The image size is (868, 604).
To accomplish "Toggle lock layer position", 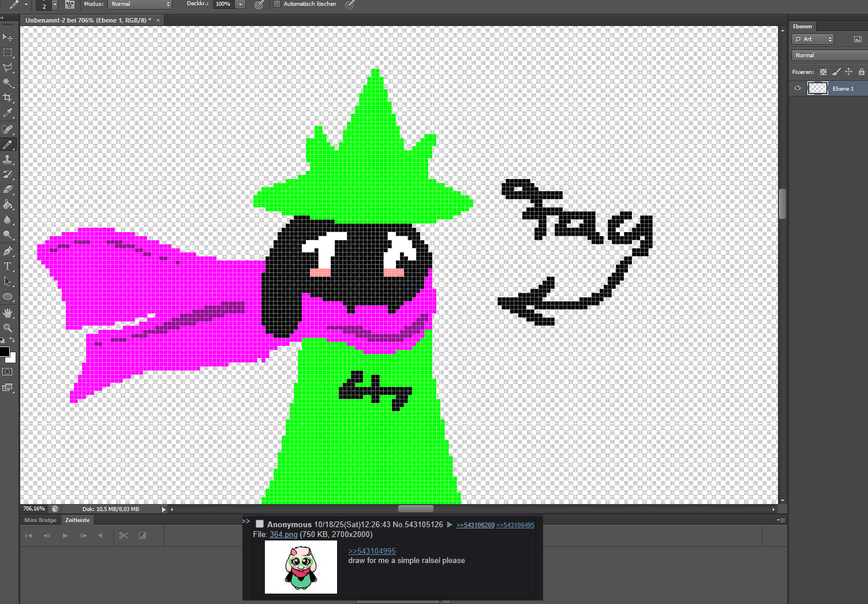I will pos(848,72).
